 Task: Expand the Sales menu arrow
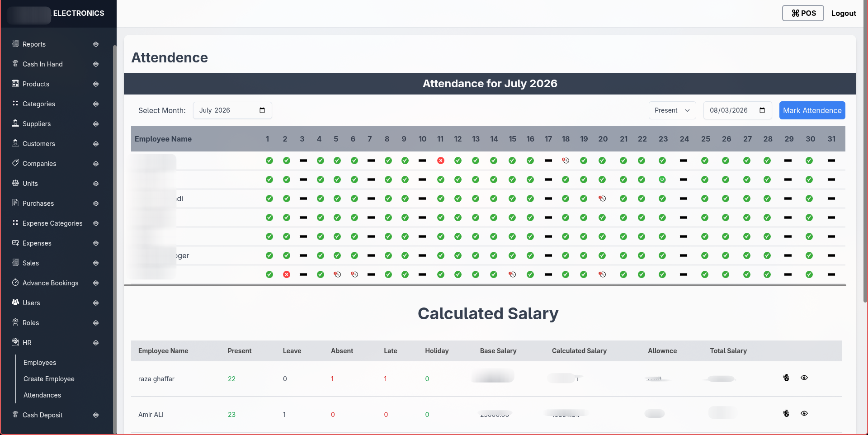(x=96, y=263)
